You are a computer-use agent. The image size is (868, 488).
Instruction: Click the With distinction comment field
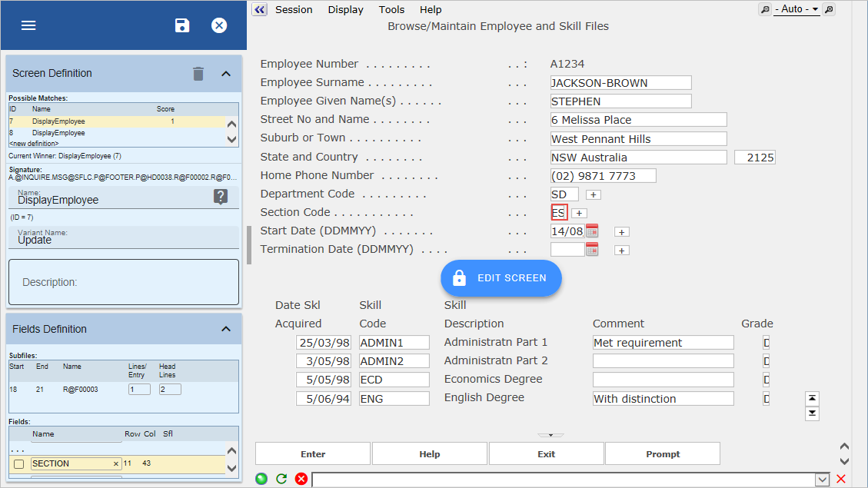[663, 398]
